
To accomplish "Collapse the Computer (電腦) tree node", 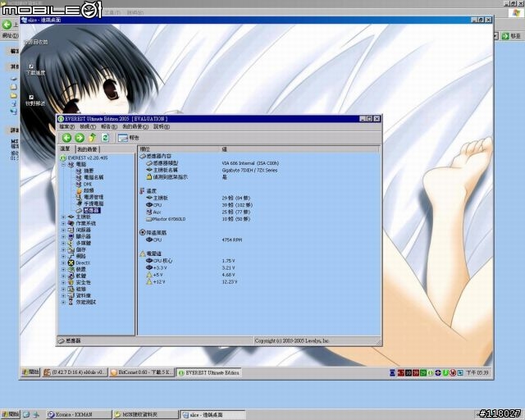I will click(x=63, y=164).
